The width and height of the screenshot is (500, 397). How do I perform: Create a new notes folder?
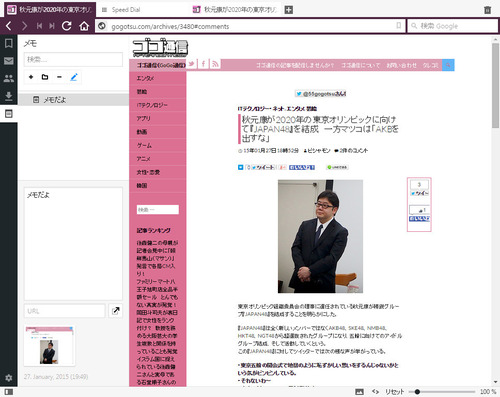[x=45, y=77]
